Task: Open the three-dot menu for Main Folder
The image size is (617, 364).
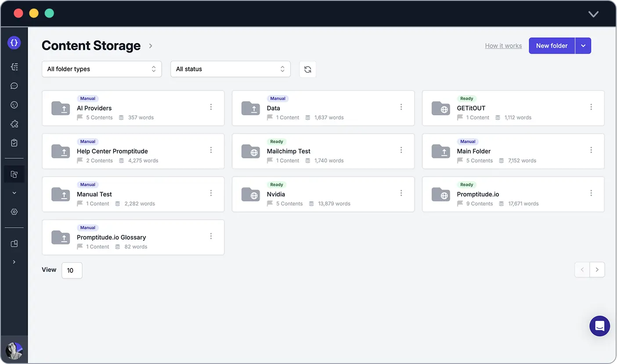Action: [x=591, y=150]
